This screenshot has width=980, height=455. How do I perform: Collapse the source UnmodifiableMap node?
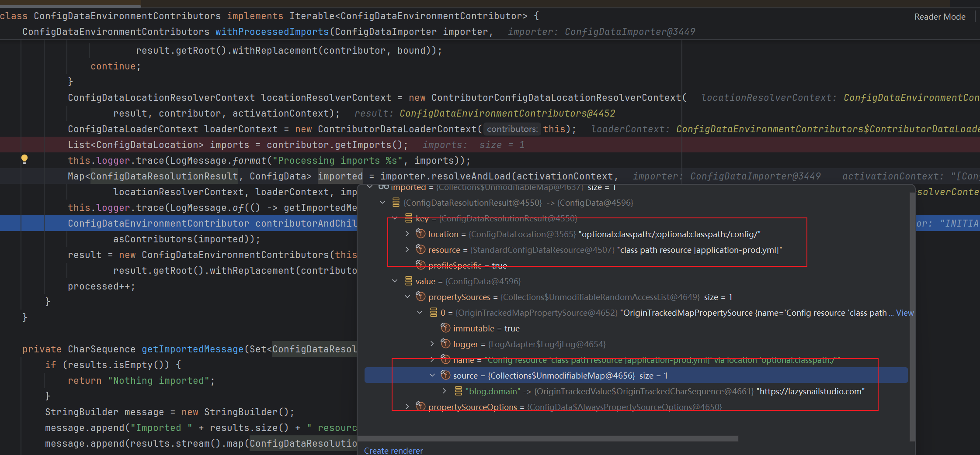click(x=432, y=376)
